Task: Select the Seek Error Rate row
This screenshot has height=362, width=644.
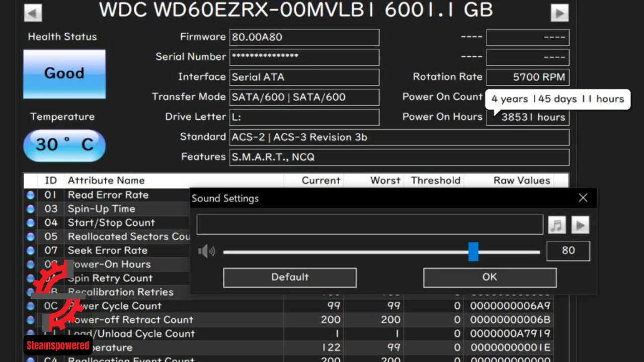Action: [x=107, y=250]
